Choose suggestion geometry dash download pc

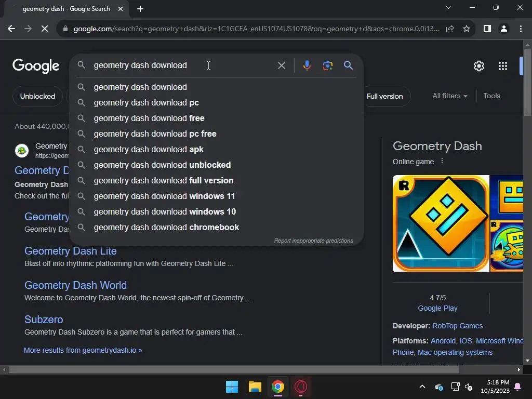pos(217,102)
